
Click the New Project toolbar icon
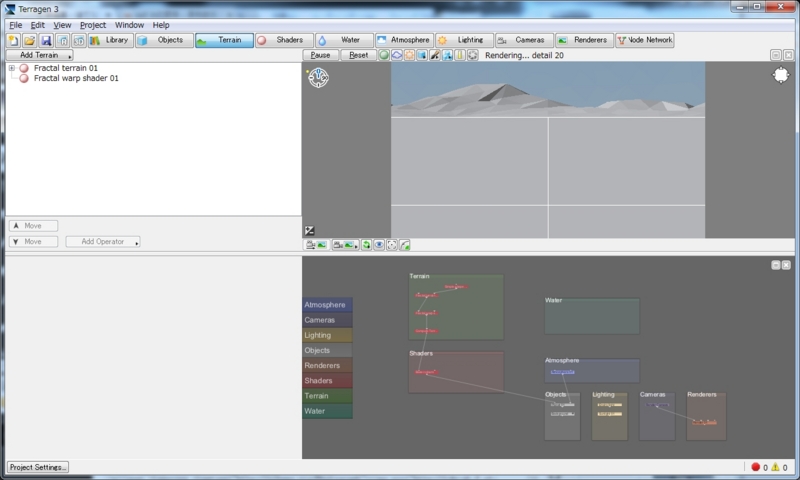(13, 40)
